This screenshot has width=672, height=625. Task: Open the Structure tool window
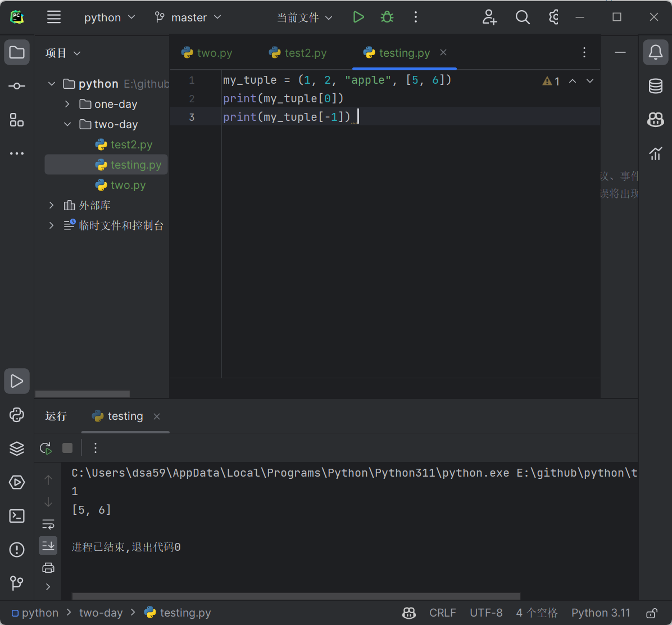17,120
